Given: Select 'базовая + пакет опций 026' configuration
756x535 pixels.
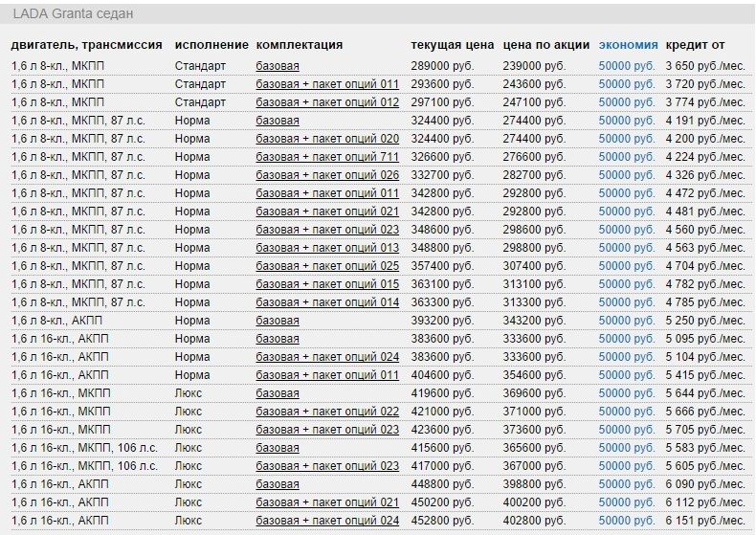Looking at the screenshot, I should [327, 175].
